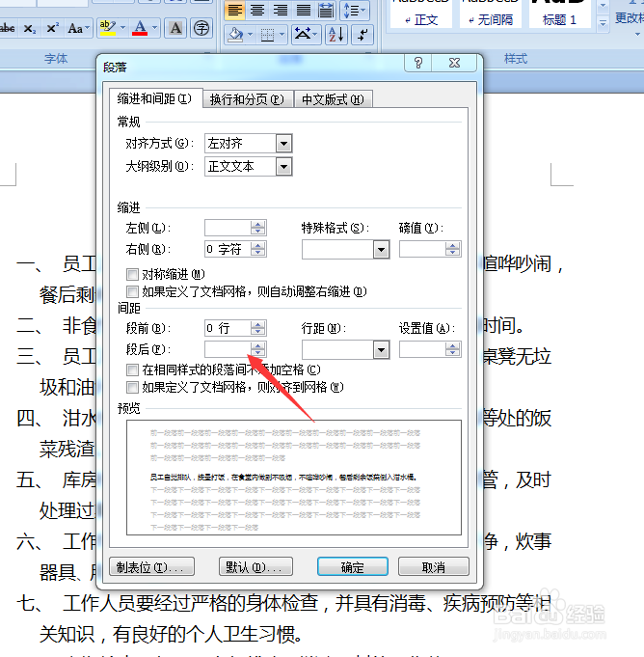The image size is (644, 657).
Task: Align text left in ribbon
Action: click(x=235, y=10)
